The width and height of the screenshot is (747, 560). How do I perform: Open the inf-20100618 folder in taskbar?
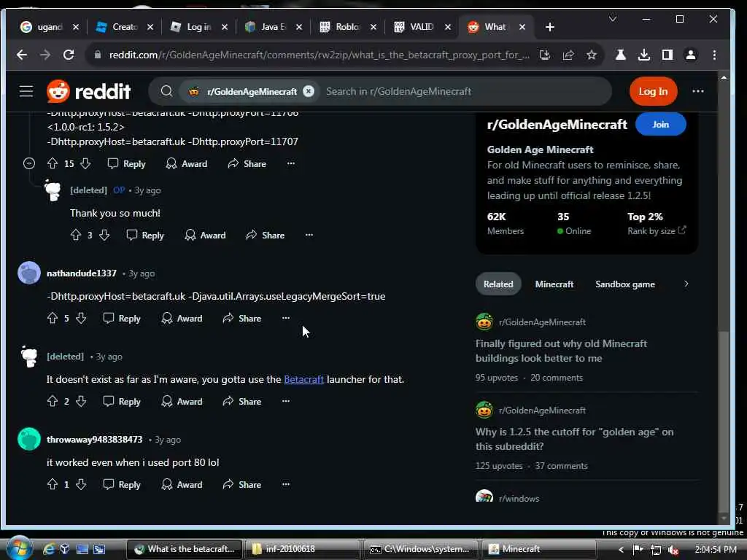tap(302, 549)
